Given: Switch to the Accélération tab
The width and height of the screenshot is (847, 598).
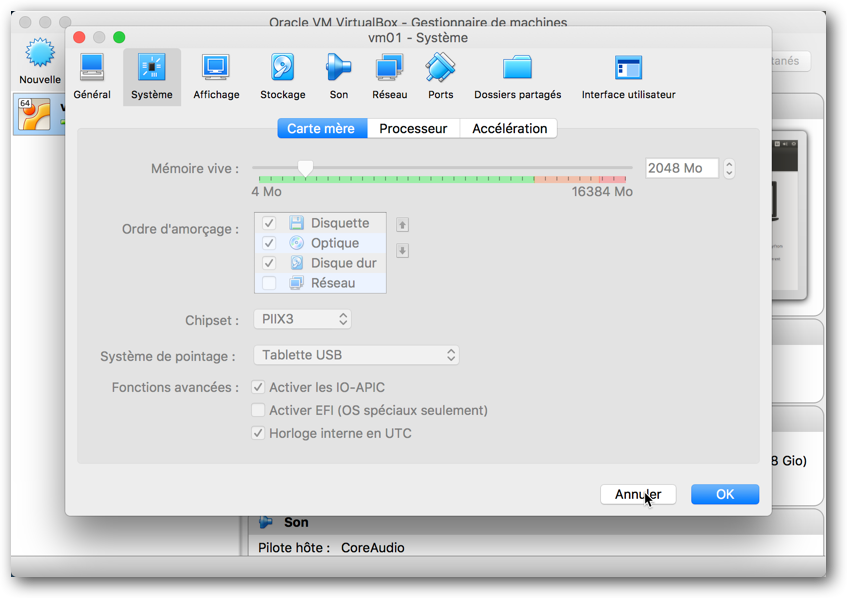Looking at the screenshot, I should click(509, 129).
